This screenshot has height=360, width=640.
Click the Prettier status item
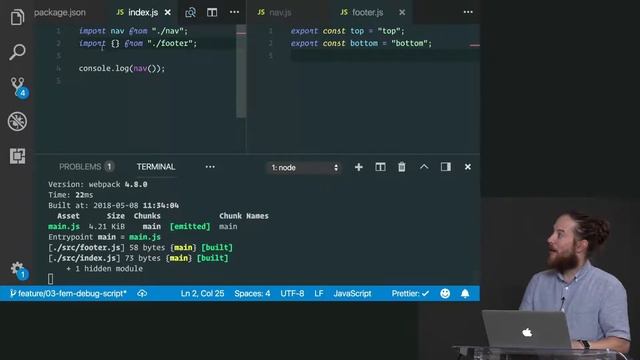click(410, 293)
